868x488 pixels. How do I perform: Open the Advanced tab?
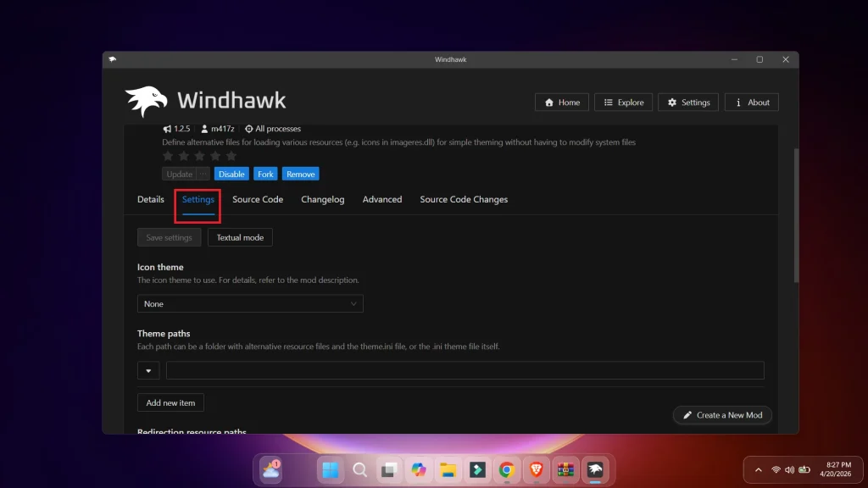pos(381,199)
